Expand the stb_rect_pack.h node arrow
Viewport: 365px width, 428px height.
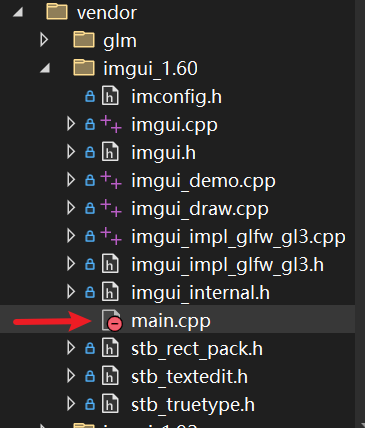[71, 348]
